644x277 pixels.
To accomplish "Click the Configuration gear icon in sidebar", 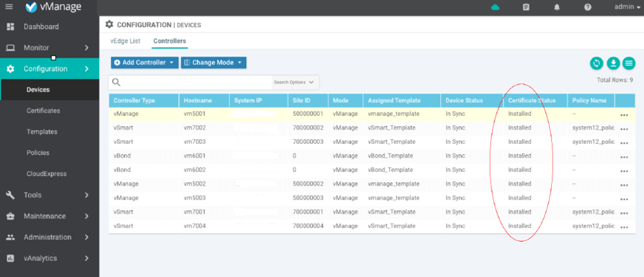I will pos(11,69).
